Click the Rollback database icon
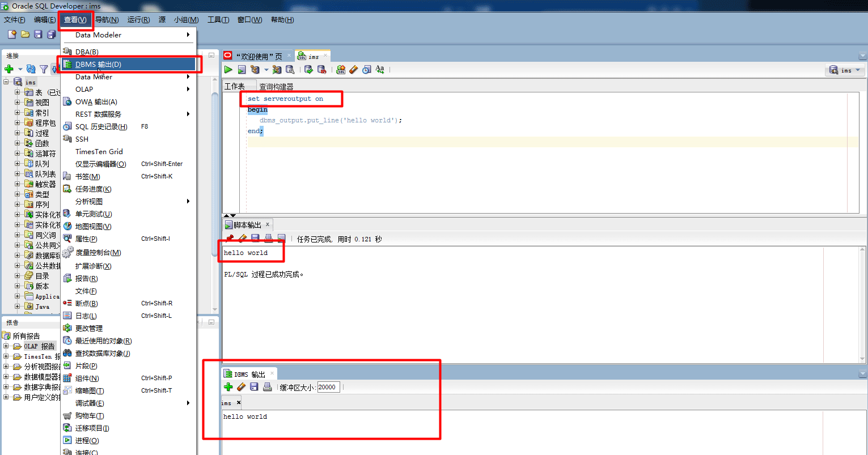The height and width of the screenshot is (455, 868). 321,70
